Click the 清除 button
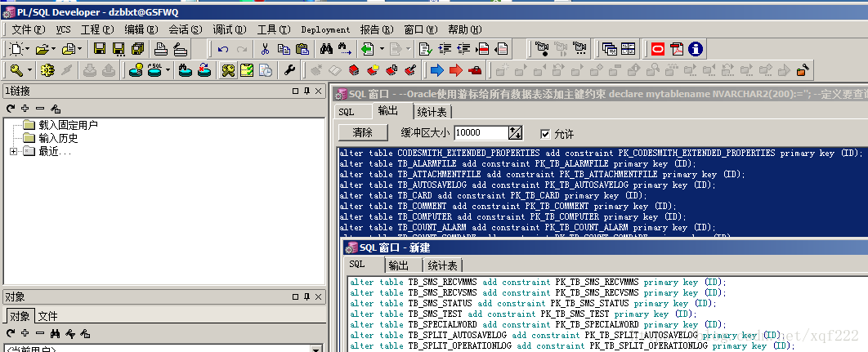The width and height of the screenshot is (868, 352). click(x=363, y=133)
